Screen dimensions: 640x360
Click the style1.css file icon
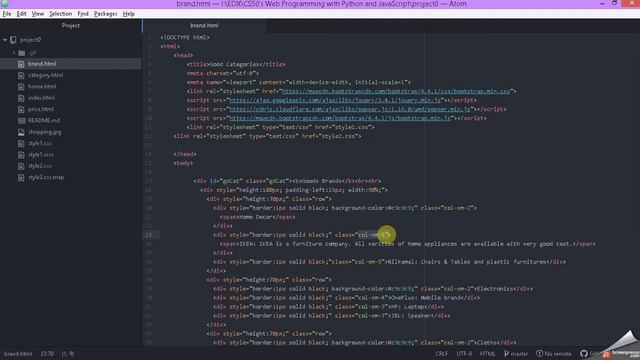pos(21,143)
